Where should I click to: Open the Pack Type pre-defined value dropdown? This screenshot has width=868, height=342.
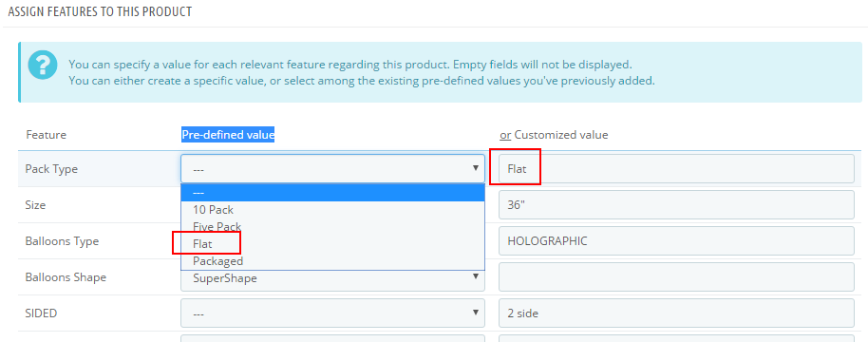[x=332, y=169]
